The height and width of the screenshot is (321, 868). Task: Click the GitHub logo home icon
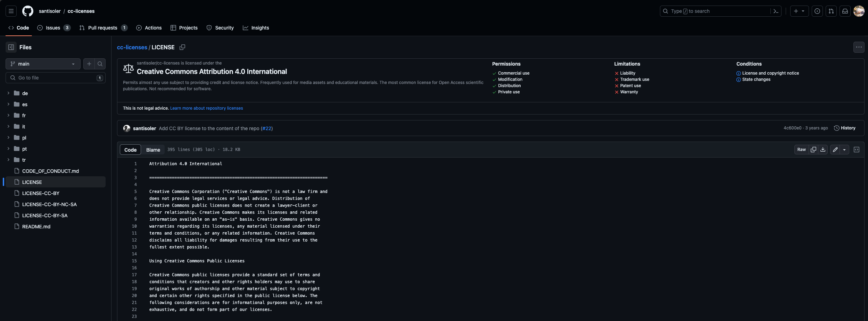click(28, 11)
